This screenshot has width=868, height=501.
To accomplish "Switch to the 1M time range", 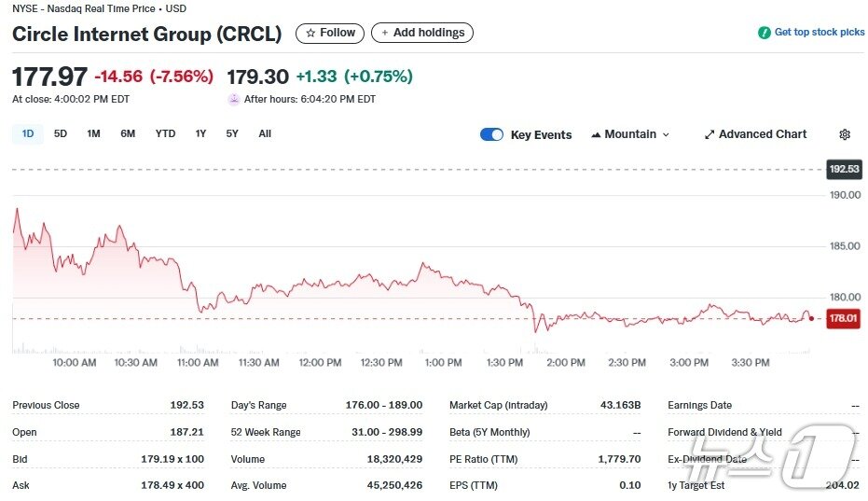I will click(x=93, y=133).
